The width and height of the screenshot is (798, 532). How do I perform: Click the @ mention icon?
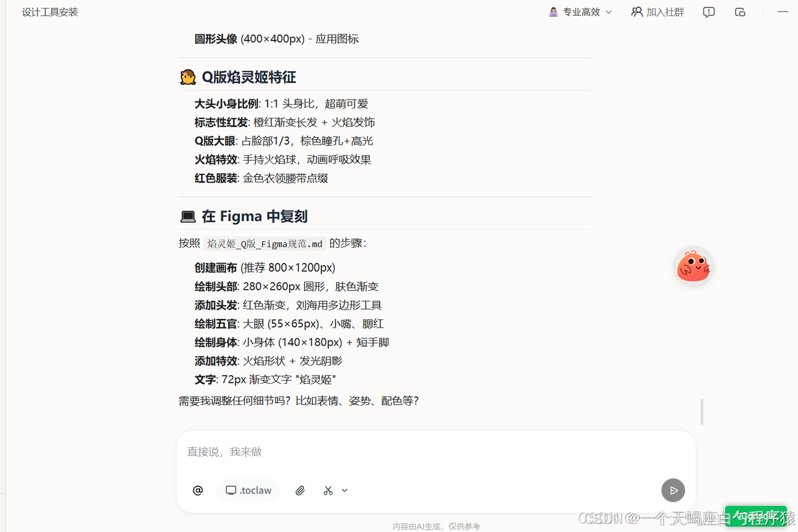pyautogui.click(x=198, y=490)
